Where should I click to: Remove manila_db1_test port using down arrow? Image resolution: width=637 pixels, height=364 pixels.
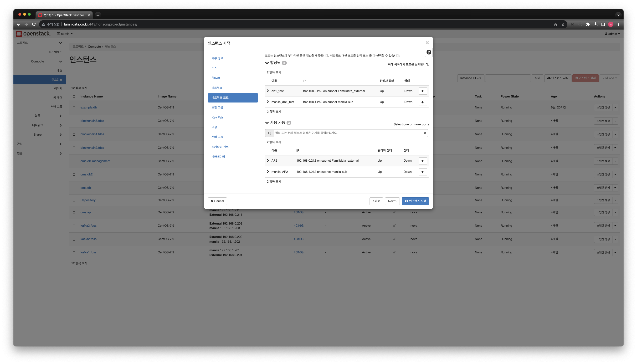point(422,102)
